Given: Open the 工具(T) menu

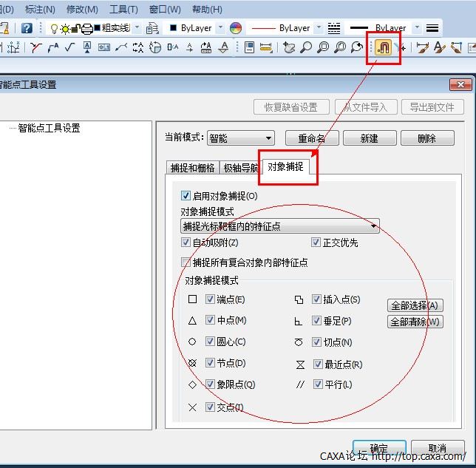Looking at the screenshot, I should [123, 10].
